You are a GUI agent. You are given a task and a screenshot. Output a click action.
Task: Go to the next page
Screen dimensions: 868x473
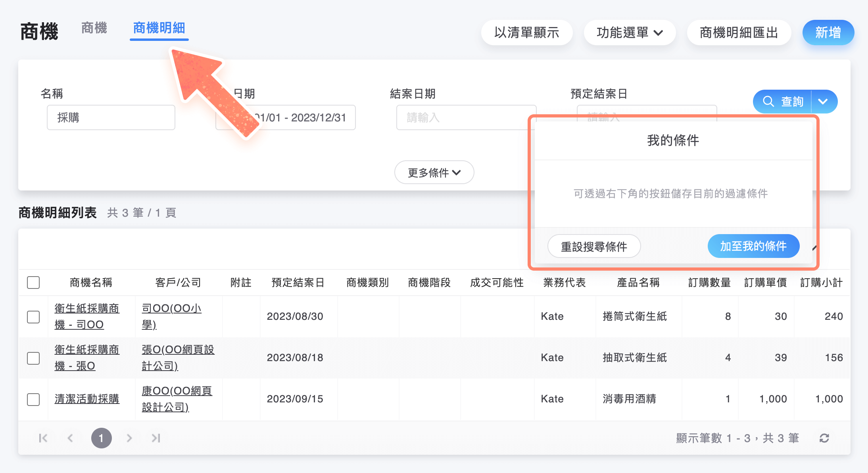(x=129, y=438)
